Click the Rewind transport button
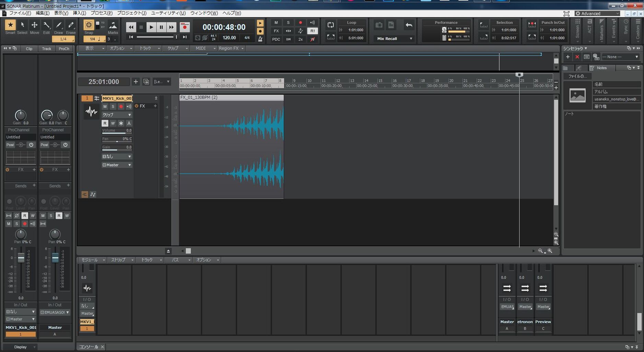Screen dimensions: 644x352 131,27
